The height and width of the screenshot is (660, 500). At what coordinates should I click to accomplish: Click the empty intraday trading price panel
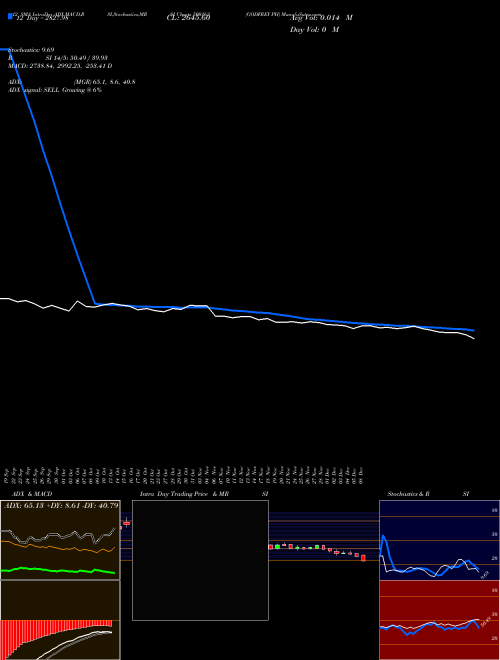[x=200, y=560]
